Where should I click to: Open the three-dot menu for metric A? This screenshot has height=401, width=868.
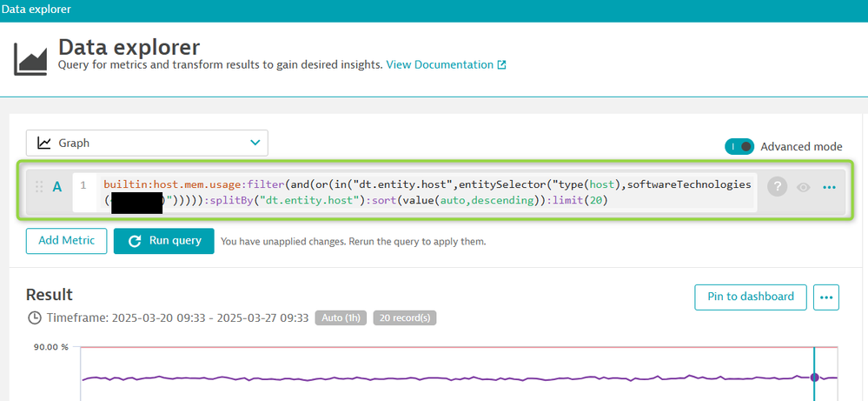pos(829,186)
